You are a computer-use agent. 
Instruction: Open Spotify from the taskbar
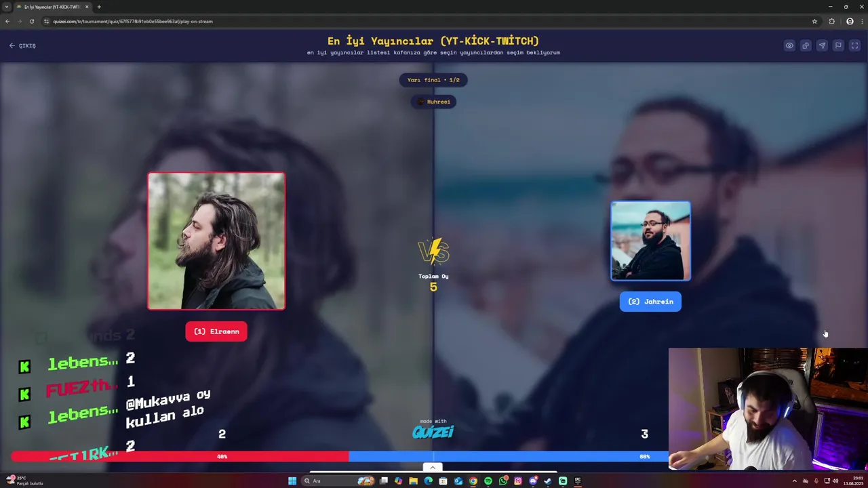pos(488,481)
